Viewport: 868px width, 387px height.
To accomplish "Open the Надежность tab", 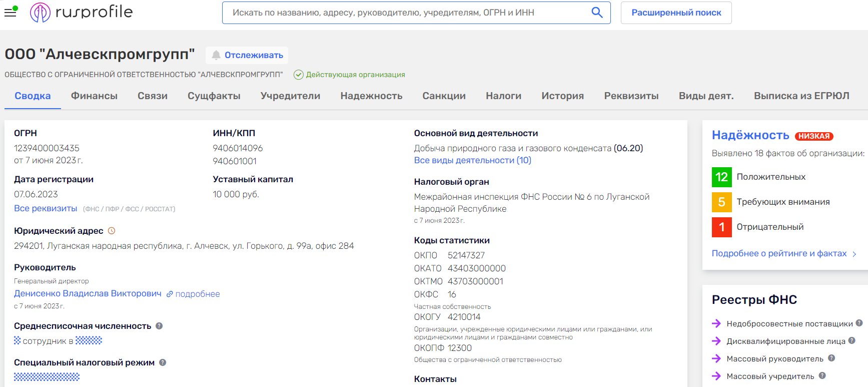I will point(371,96).
